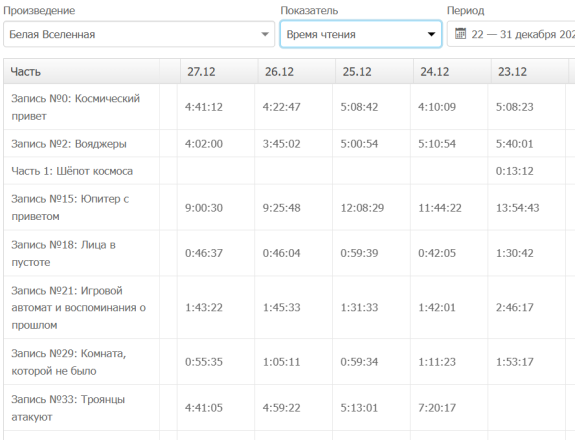Click the cell value 5:08:23
This screenshot has width=575, height=440.
[514, 107]
